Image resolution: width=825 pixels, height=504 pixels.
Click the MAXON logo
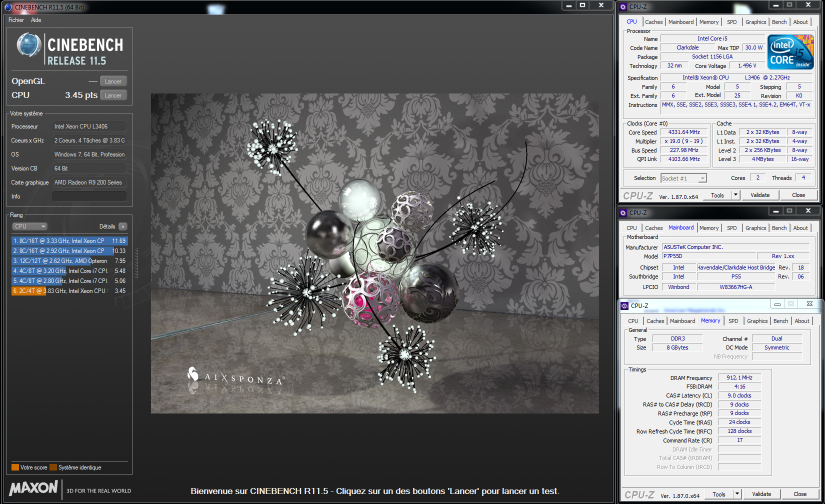[33, 488]
